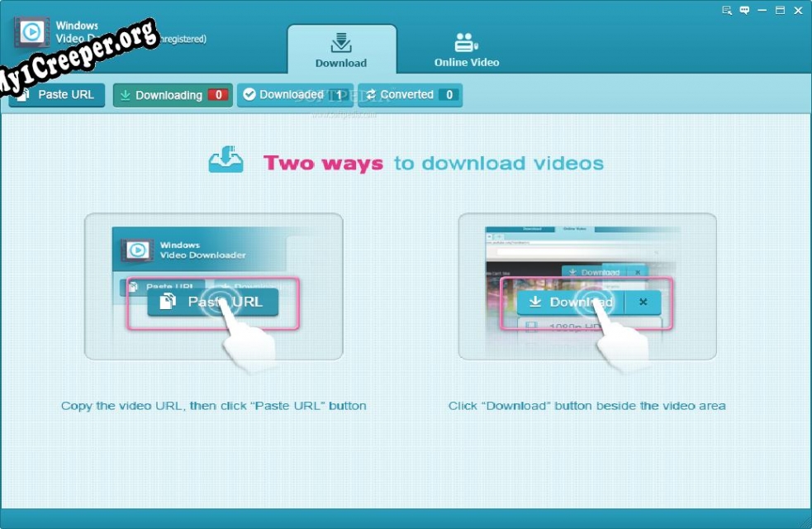
Task: Open the menu icon left of feedback
Action: pos(727,11)
